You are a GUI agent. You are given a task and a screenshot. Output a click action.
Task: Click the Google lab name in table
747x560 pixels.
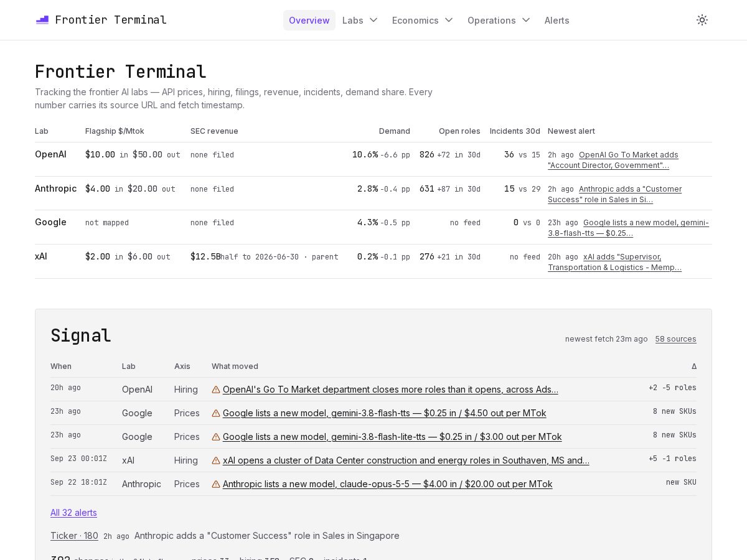coord(50,222)
